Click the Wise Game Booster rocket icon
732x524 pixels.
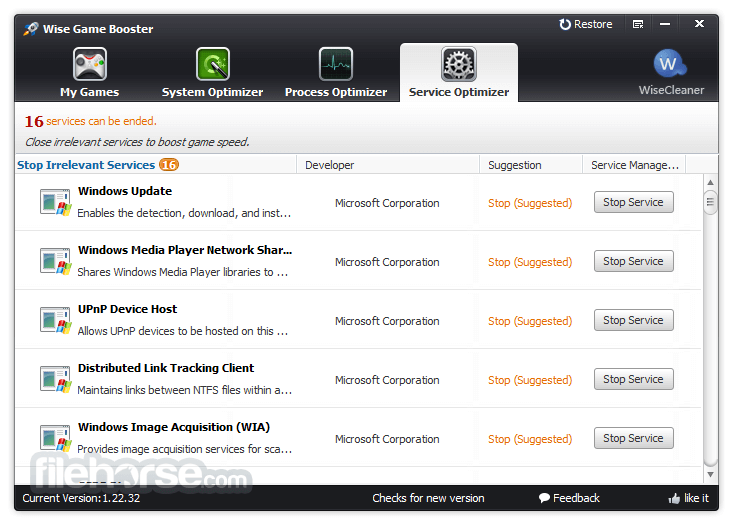(31, 29)
